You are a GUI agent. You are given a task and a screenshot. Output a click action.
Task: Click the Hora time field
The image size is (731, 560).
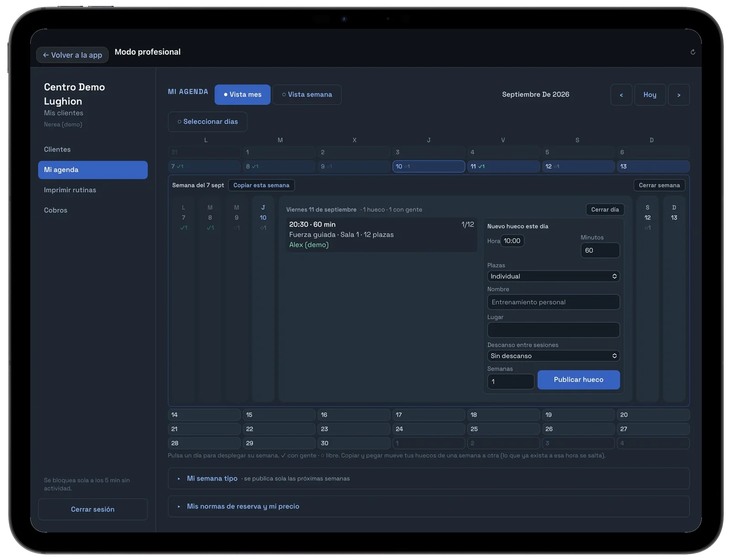point(512,241)
